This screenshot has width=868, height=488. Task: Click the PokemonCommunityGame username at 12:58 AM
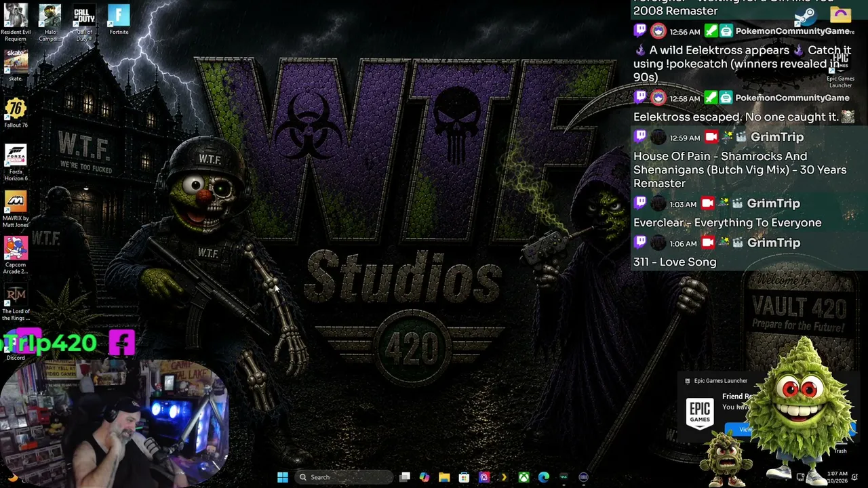click(793, 98)
